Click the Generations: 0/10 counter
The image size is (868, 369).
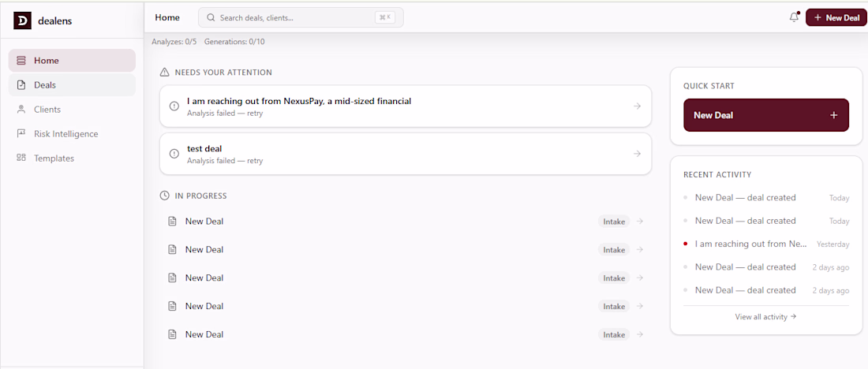coord(234,42)
